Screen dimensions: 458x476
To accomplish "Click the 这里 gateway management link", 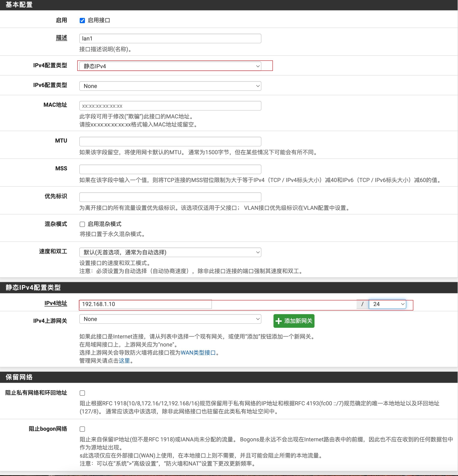I will (x=124, y=361).
